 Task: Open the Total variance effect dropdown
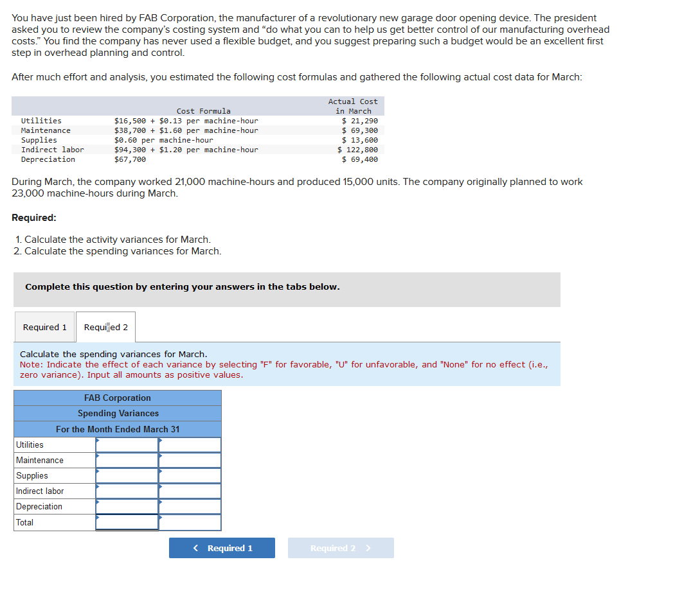coord(190,522)
